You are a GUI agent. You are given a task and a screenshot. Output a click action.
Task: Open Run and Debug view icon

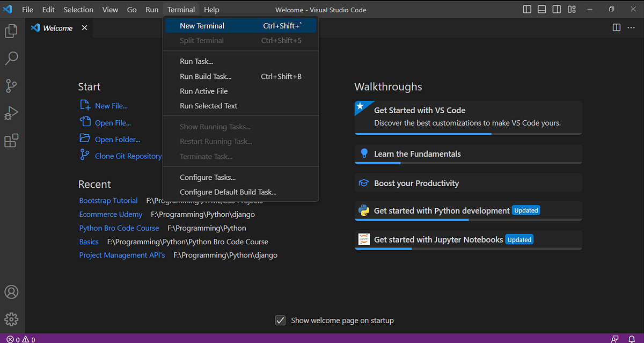tap(11, 113)
